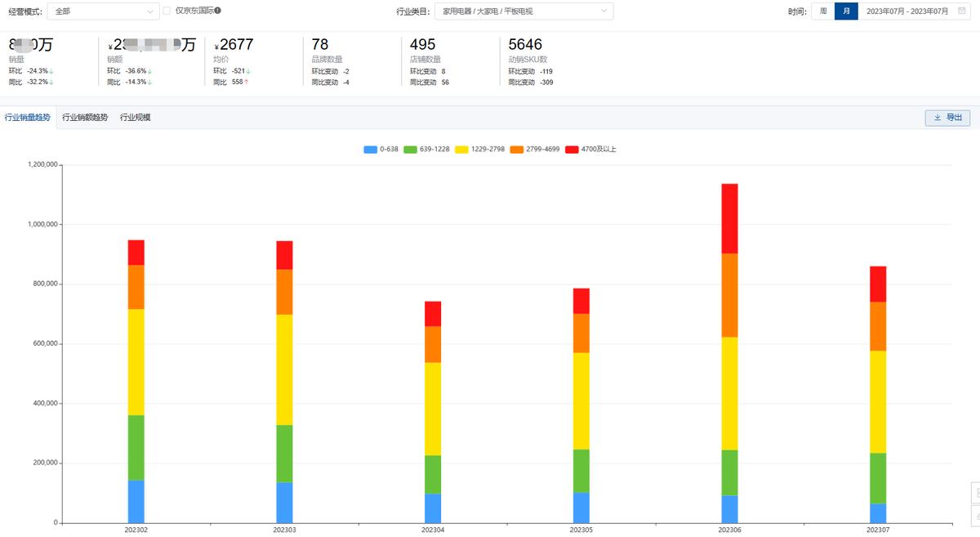Toggle the orange 2799-4699 legend icon

[516, 150]
